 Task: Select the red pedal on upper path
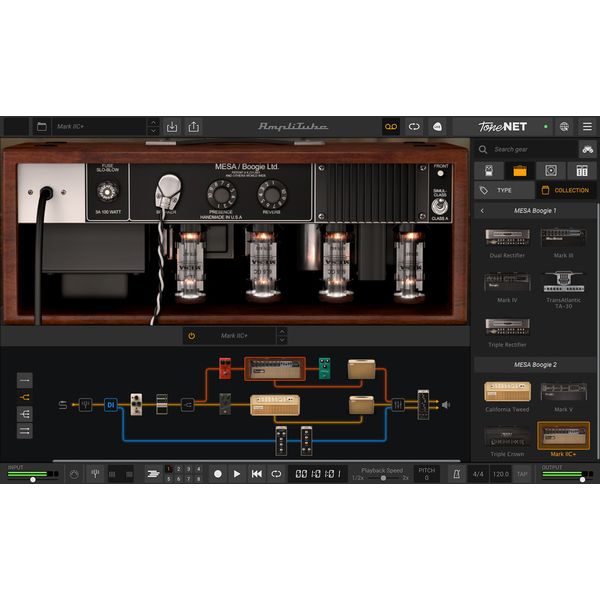pyautogui.click(x=225, y=368)
